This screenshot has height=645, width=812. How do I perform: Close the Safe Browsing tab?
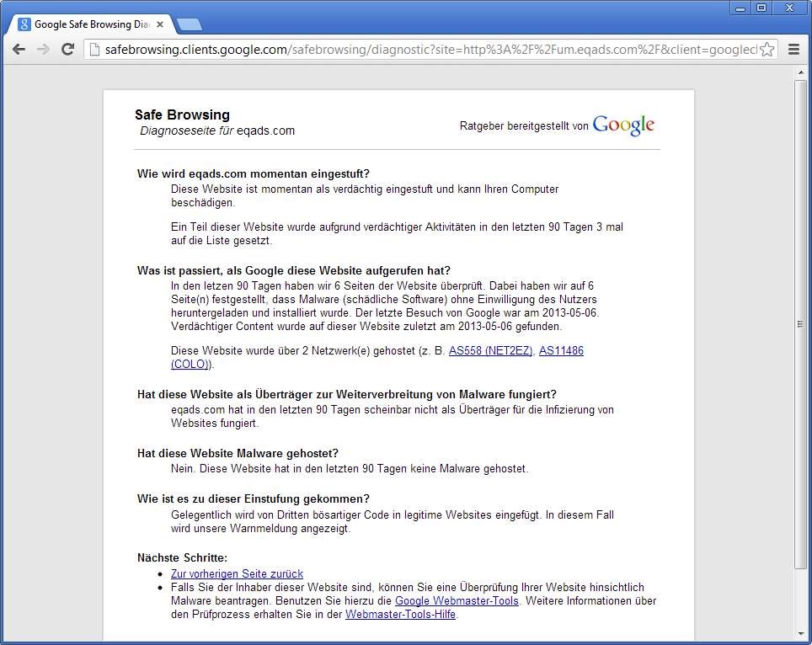[160, 24]
